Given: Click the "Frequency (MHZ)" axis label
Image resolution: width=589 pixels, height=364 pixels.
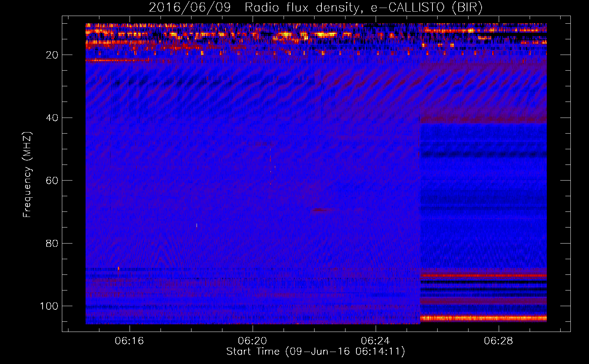Looking at the screenshot, I should [27, 175].
